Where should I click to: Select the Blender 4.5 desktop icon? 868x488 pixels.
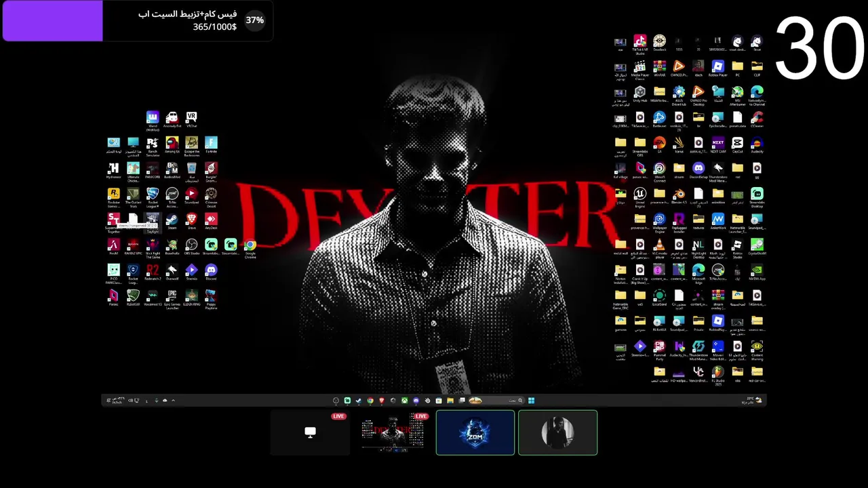click(679, 196)
